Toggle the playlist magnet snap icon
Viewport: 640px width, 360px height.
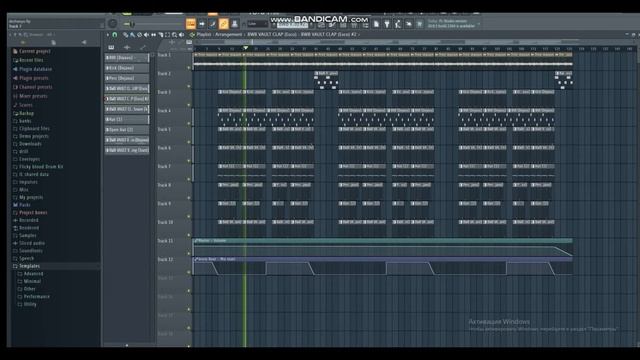pyautogui.click(x=115, y=35)
